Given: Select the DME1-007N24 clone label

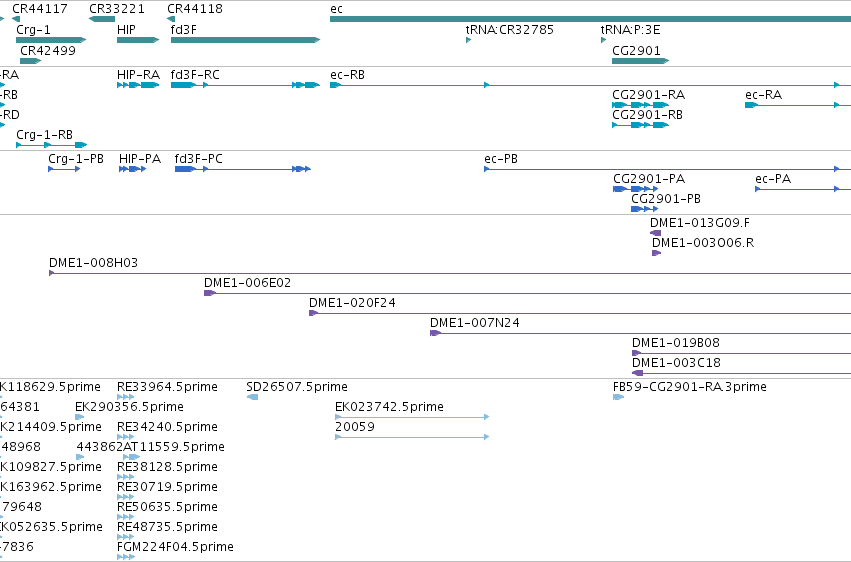Looking at the screenshot, I should coord(475,323).
